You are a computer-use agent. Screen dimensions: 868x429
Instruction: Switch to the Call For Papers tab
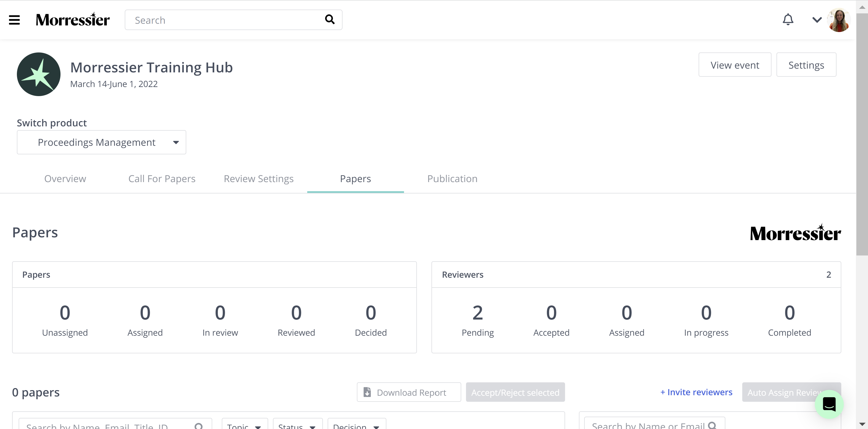[162, 179]
